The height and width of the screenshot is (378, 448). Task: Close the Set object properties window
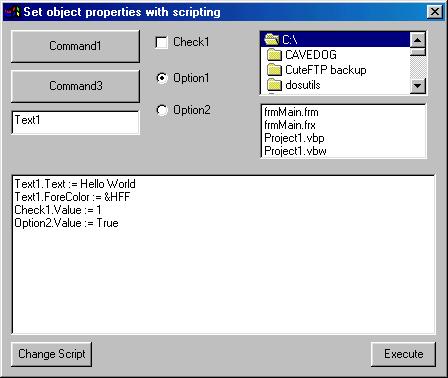pos(435,12)
